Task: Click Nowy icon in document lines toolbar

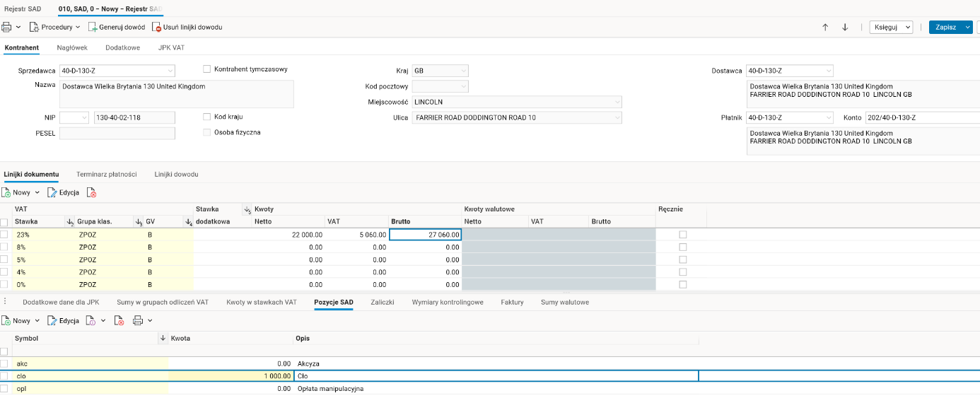Action: click(6, 192)
